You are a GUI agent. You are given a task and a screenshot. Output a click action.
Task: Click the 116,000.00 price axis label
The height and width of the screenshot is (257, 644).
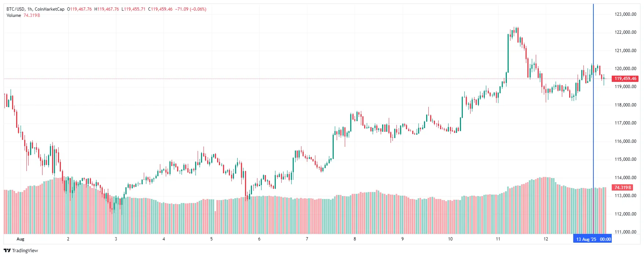tap(625, 141)
